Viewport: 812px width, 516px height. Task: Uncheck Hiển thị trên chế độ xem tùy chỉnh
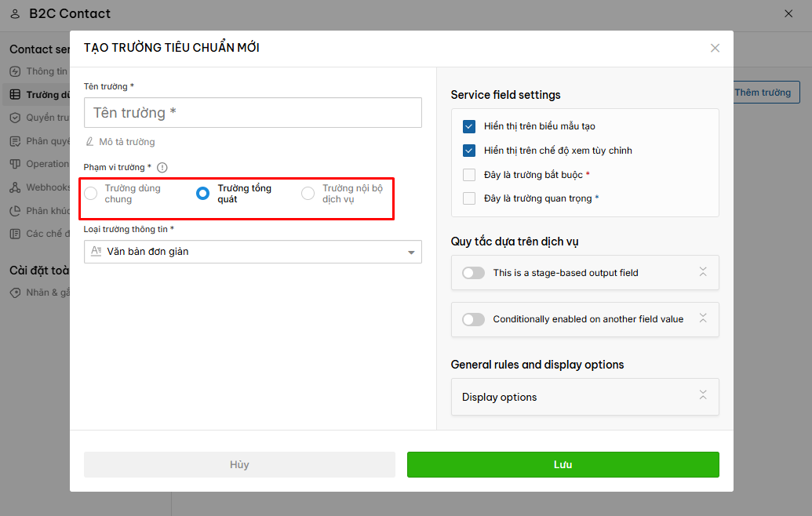468,151
